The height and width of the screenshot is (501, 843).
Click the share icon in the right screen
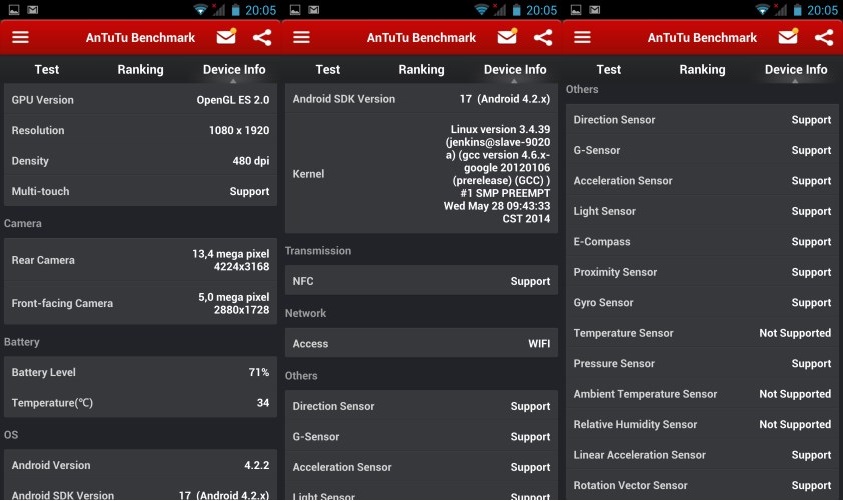pos(824,38)
